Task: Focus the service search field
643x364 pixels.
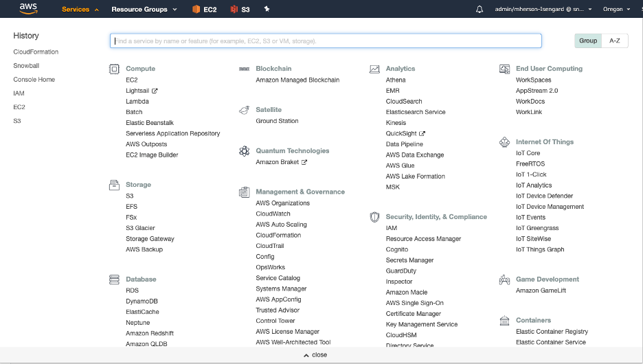Action: coord(326,41)
